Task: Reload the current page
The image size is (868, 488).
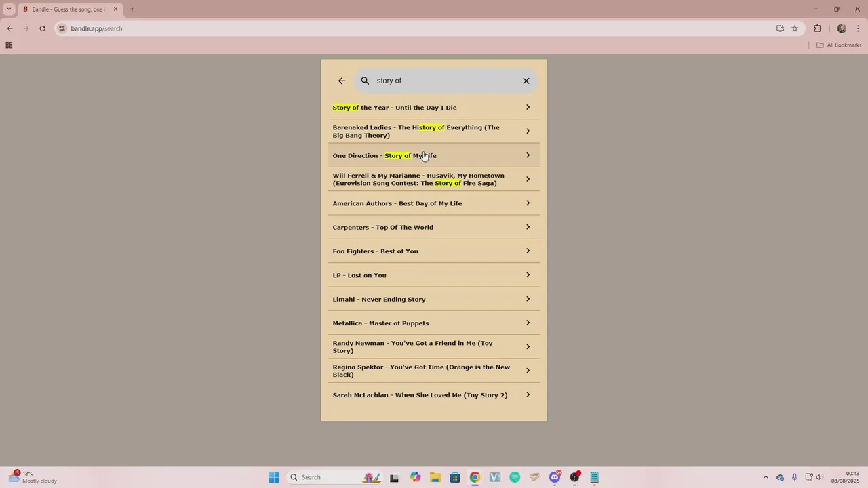Action: tap(42, 28)
